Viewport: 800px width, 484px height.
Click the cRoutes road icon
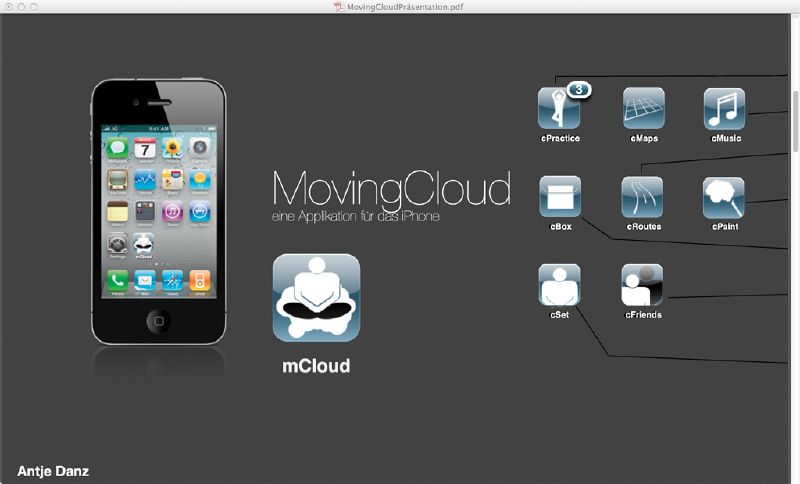point(642,197)
